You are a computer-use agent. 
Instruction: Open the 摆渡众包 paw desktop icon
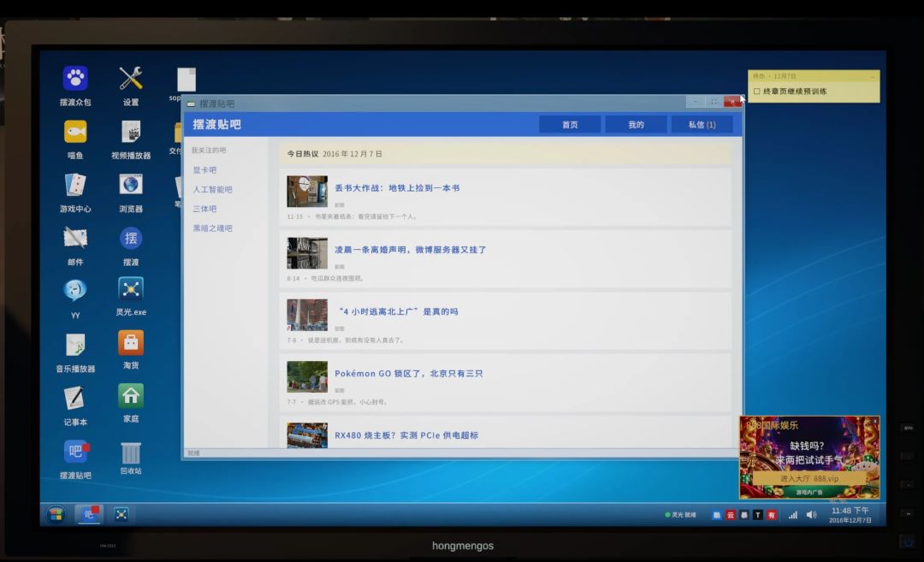(x=75, y=79)
